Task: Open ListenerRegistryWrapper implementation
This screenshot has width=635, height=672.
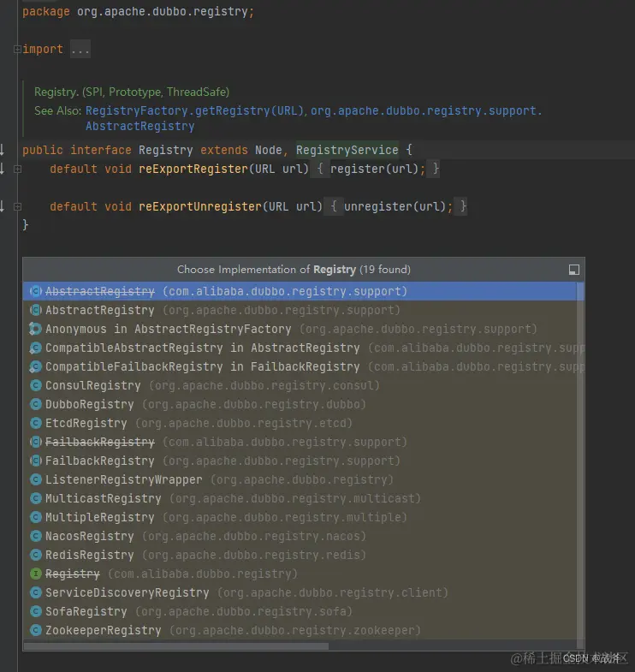Action: 300,479
